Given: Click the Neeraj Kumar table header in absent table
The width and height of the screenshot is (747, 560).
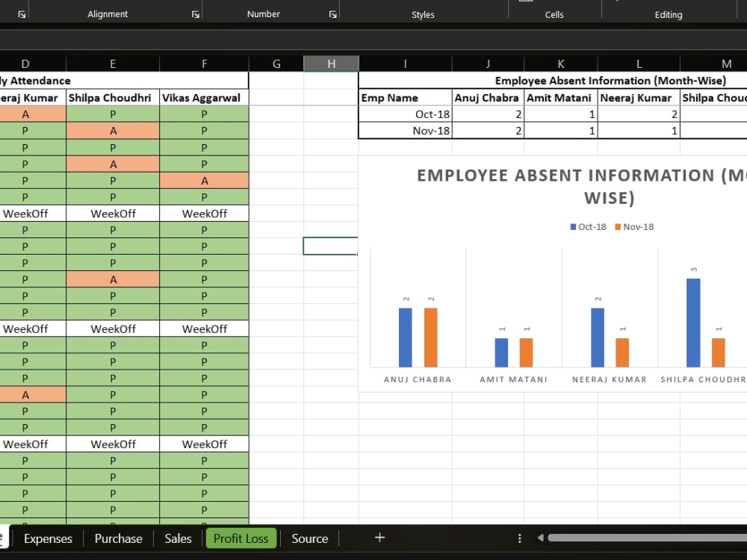Looking at the screenshot, I should point(639,98).
